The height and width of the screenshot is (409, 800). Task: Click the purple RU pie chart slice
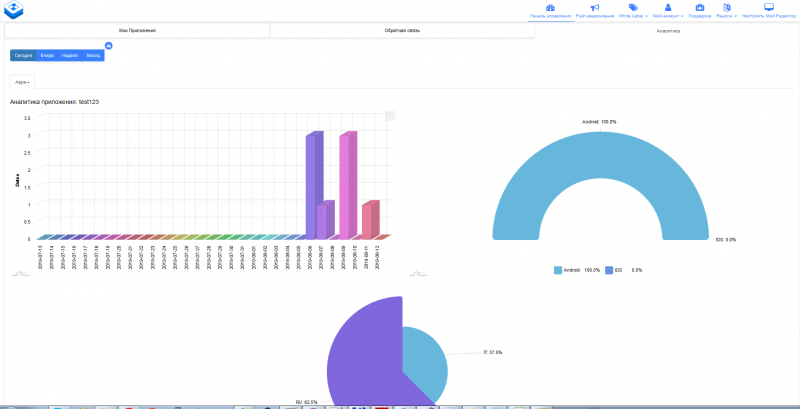[x=365, y=350]
